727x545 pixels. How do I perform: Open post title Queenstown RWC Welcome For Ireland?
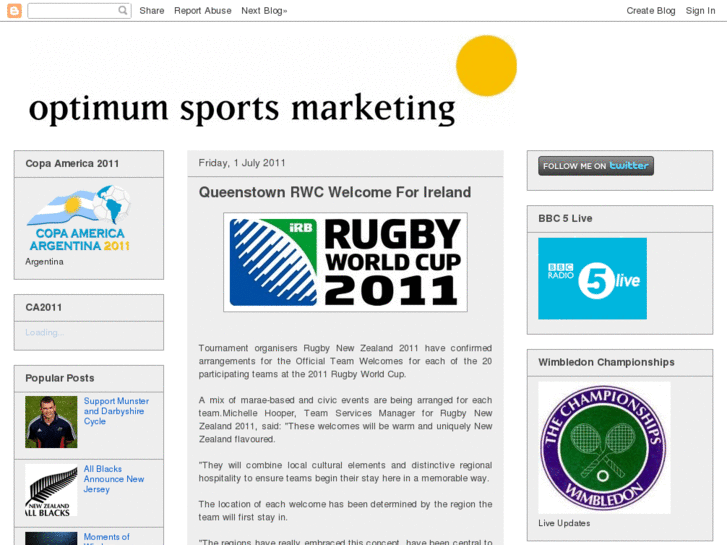coord(335,192)
